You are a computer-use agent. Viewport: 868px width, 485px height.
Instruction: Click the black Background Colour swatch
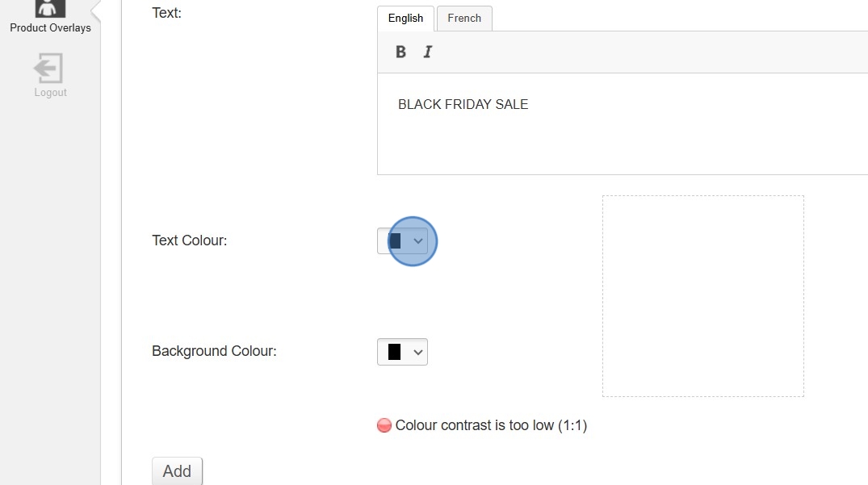pos(394,352)
